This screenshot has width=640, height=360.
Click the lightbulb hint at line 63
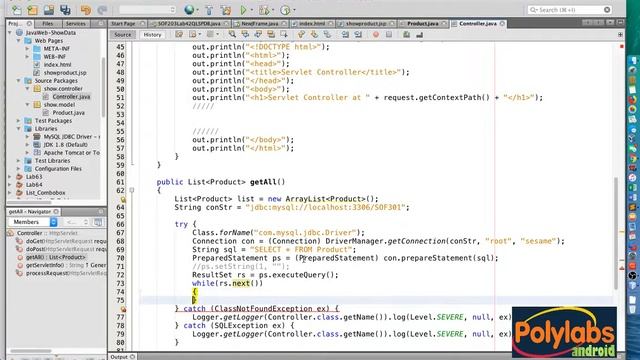coord(123,199)
